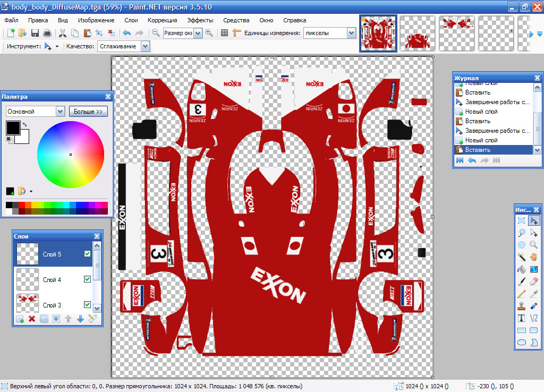Uncheck visibility of Слой 4
The width and height of the screenshot is (544, 392).
click(x=88, y=279)
